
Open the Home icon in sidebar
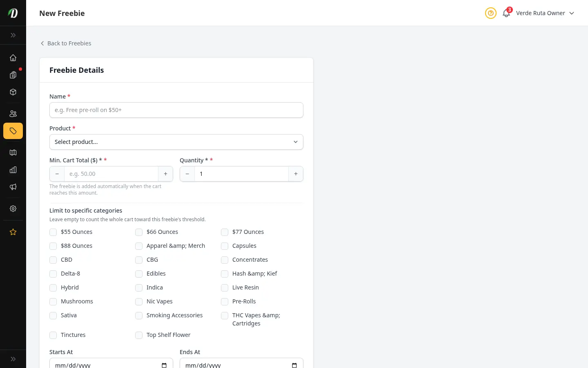click(13, 58)
